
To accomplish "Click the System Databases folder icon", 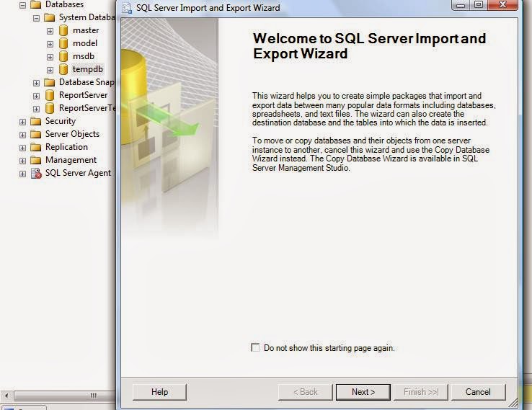I will [x=49, y=17].
